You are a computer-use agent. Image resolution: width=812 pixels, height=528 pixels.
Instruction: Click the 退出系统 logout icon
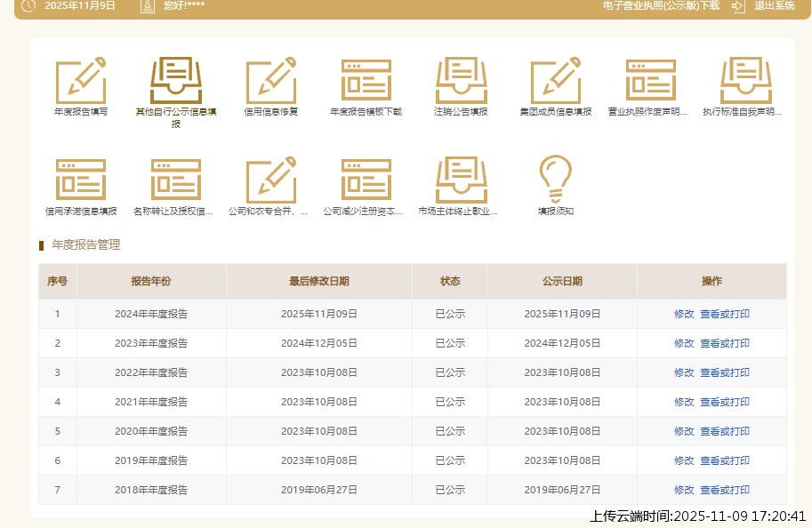coord(739,6)
